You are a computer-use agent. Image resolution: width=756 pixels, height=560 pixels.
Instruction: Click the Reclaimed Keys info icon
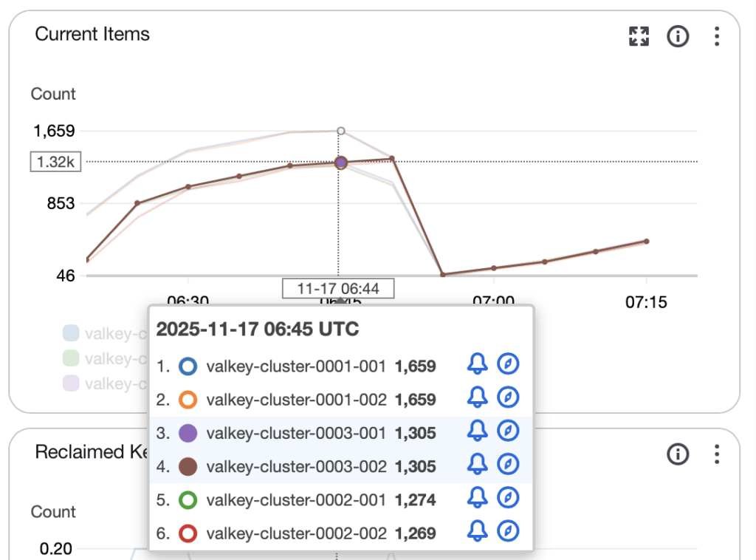(678, 454)
